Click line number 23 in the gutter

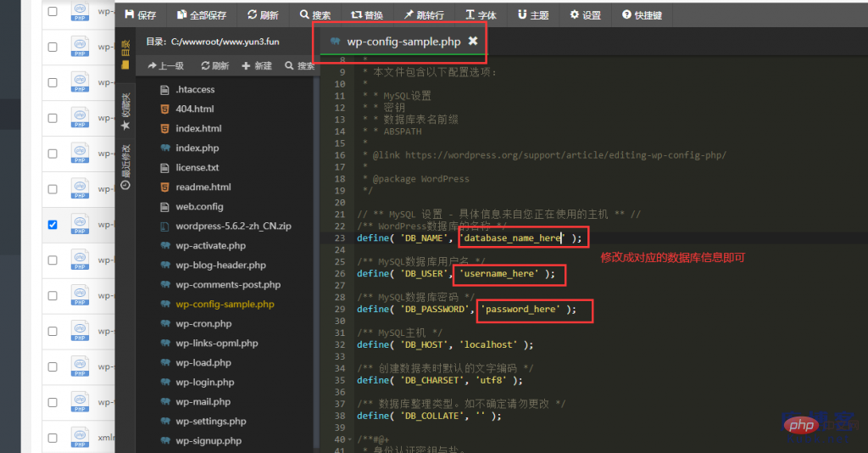(339, 238)
